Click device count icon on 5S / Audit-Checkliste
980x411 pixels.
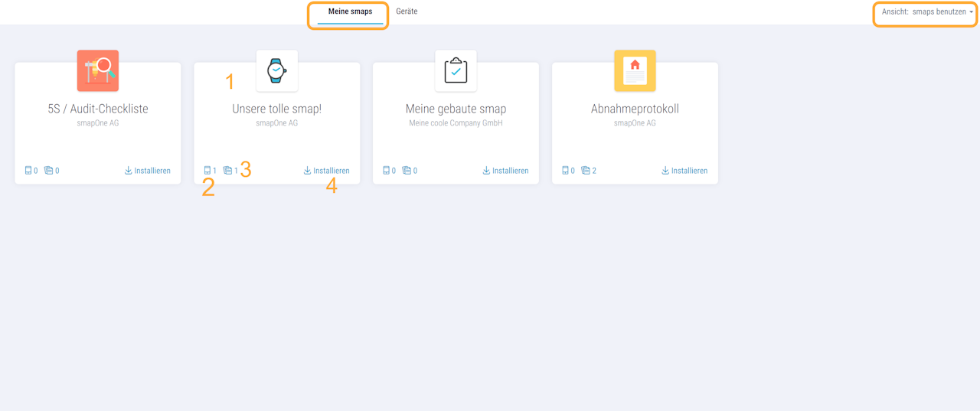point(28,171)
